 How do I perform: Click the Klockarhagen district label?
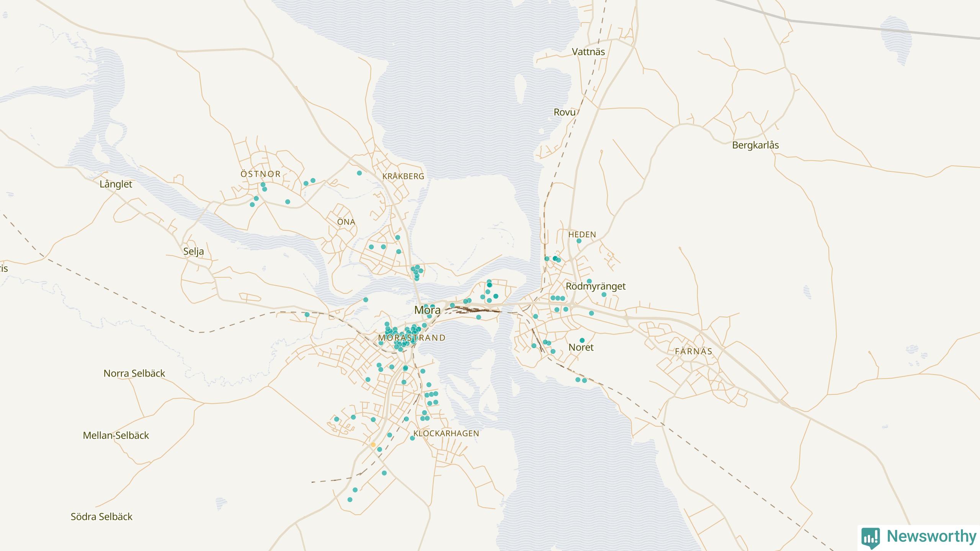(446, 433)
